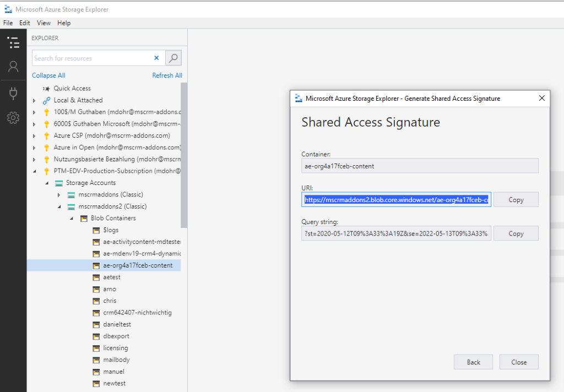Collapse the Blob Containers node

[72, 218]
